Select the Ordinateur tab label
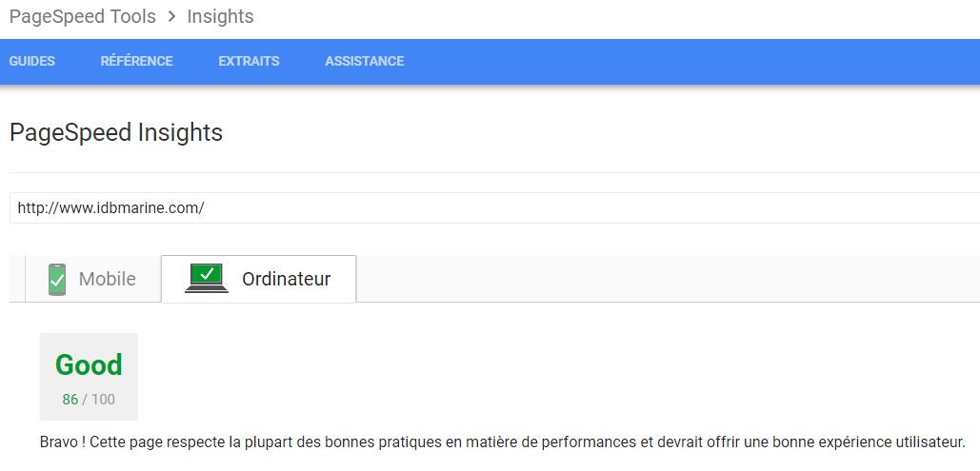The image size is (980, 471). point(286,280)
